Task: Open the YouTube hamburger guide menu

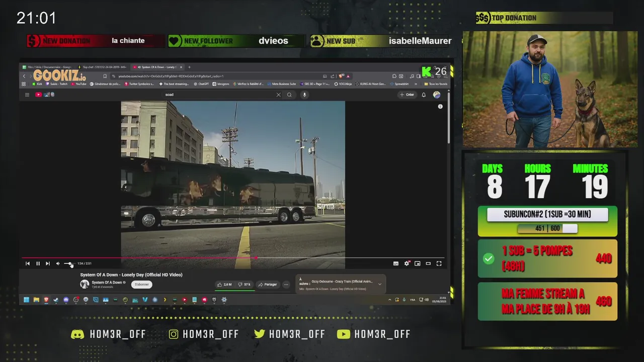Action: point(27,95)
